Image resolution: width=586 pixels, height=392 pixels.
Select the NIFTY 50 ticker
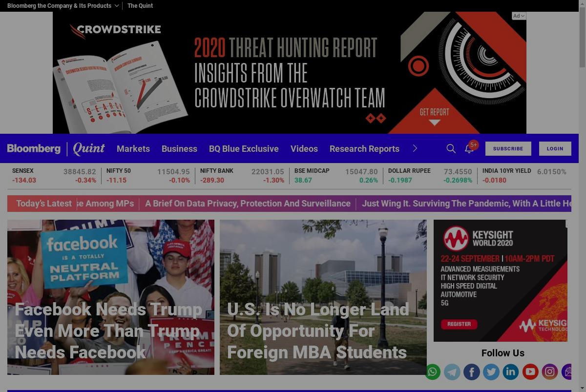pyautogui.click(x=148, y=176)
